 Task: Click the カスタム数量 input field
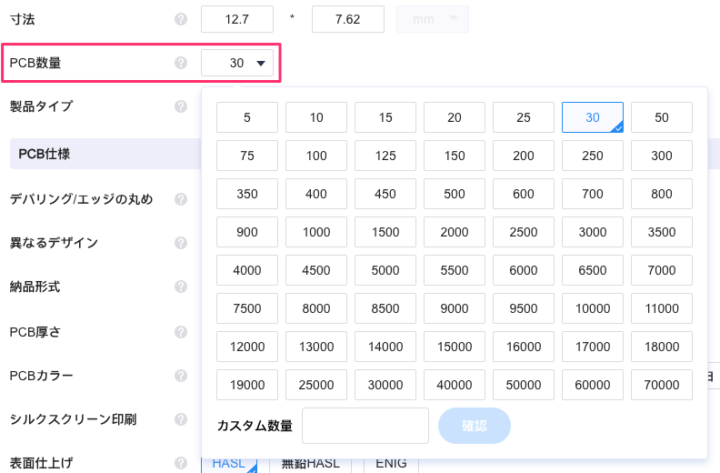(x=365, y=426)
